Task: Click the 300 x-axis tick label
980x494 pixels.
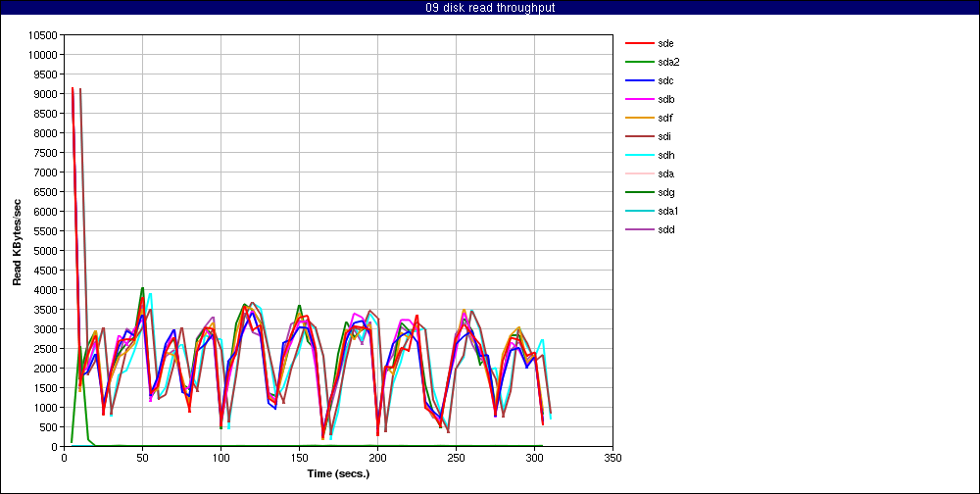Action: (x=534, y=458)
